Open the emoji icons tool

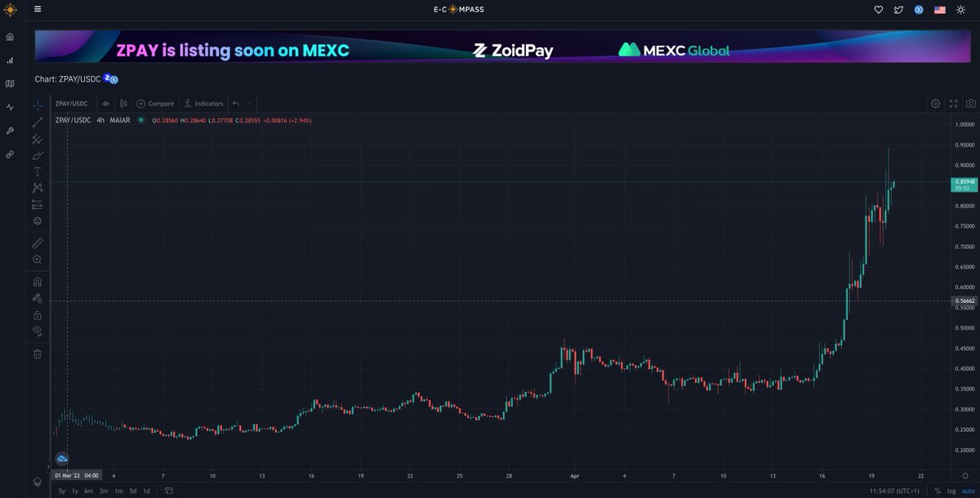pos(38,220)
